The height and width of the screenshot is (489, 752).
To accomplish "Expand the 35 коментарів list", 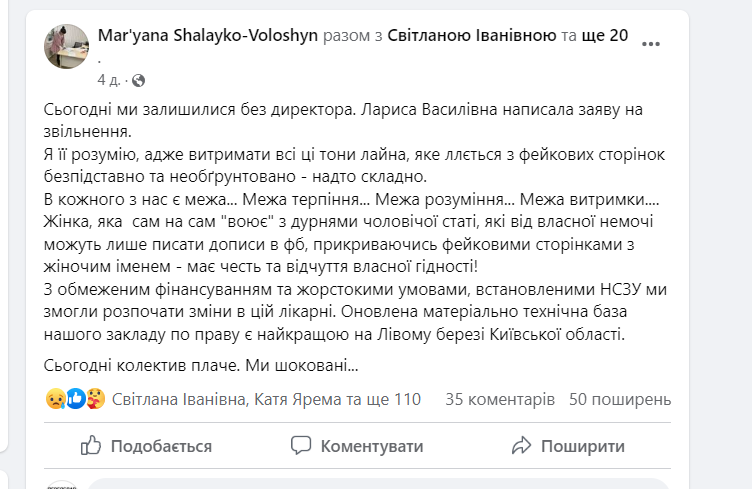I will point(500,399).
